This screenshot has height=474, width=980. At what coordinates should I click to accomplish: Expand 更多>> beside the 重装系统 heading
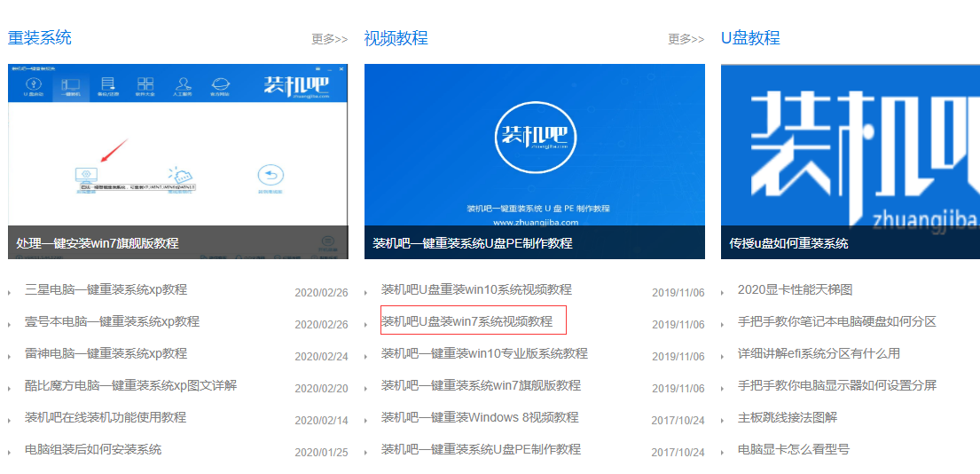click(x=329, y=39)
